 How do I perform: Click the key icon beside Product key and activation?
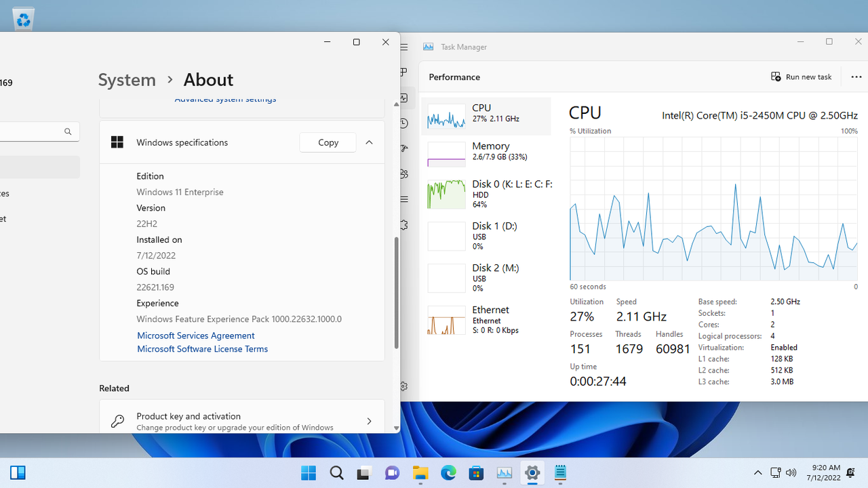117,421
